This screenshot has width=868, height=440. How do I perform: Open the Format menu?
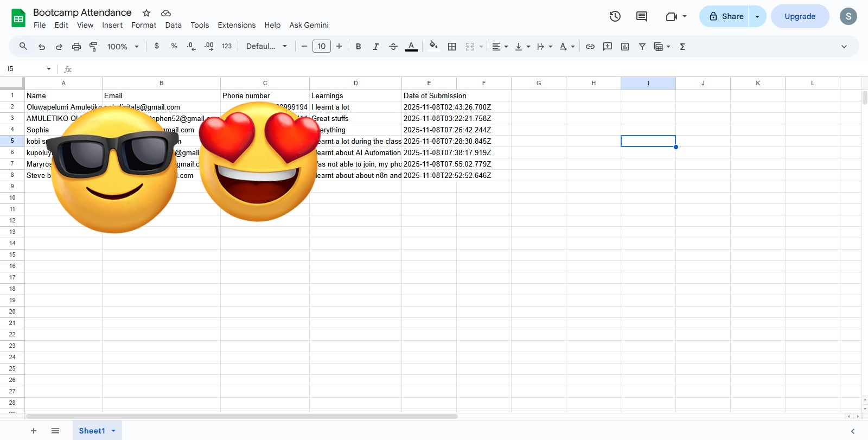(x=144, y=25)
